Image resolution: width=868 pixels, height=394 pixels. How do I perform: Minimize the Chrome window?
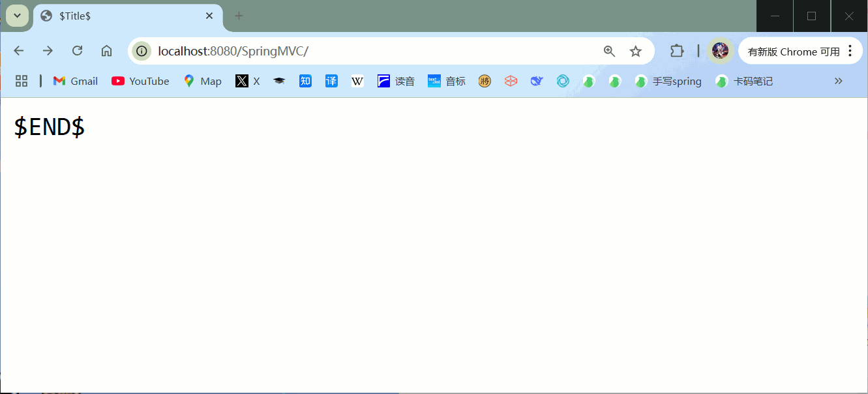(x=775, y=16)
